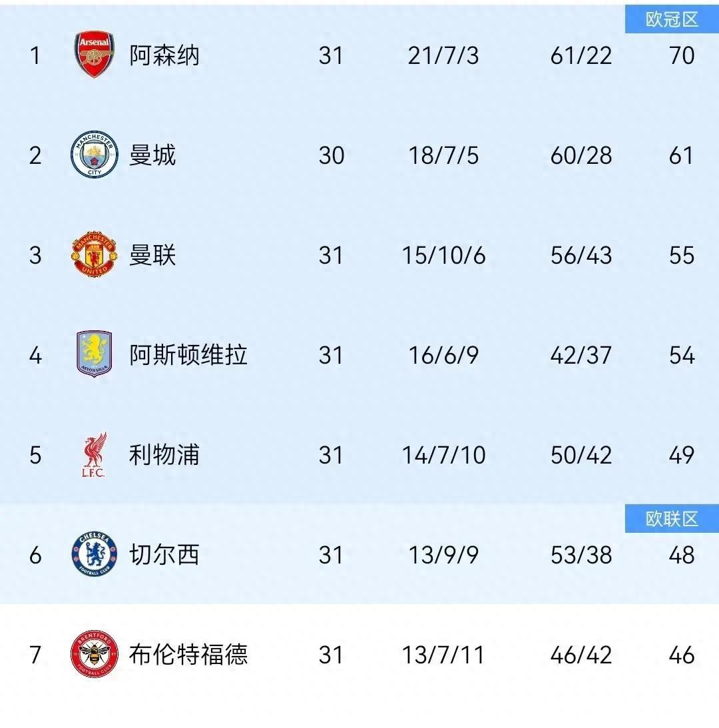
Task: Click team name 切尔西
Action: pos(164,555)
